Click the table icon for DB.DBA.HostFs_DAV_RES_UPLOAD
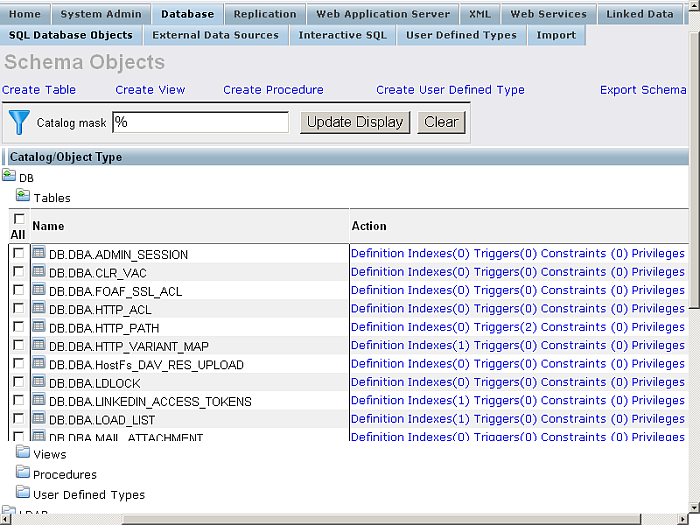The width and height of the screenshot is (700, 525). (x=39, y=363)
